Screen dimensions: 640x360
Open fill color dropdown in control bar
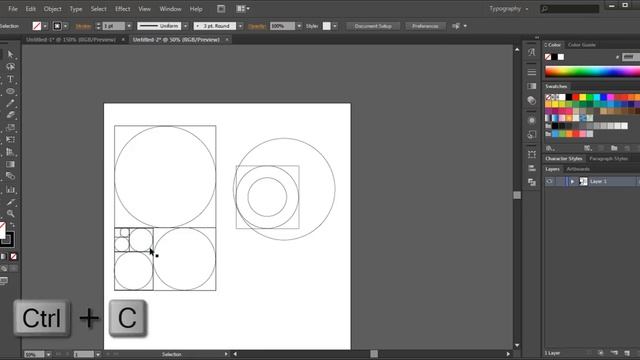45,26
